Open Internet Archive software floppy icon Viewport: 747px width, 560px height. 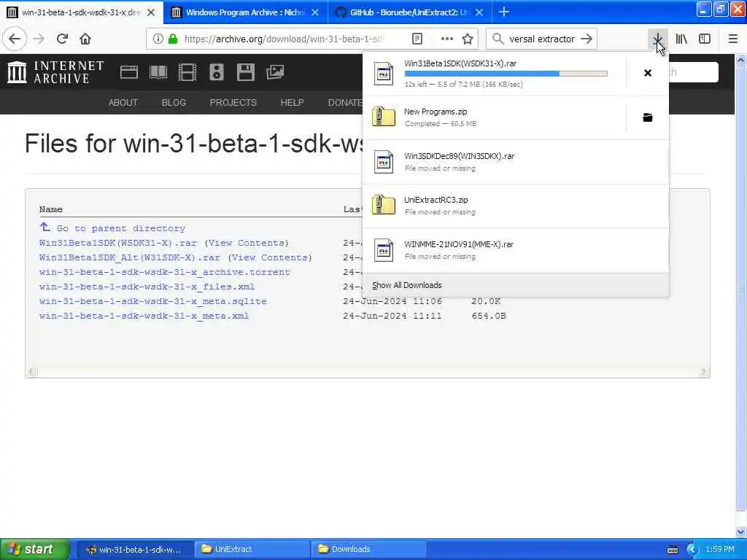pos(245,72)
